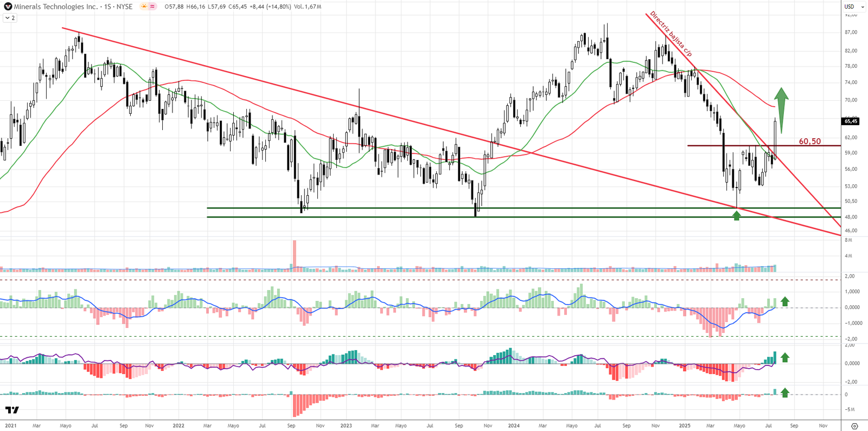Expand the collapsed indicators legend labeled 2

pos(10,18)
